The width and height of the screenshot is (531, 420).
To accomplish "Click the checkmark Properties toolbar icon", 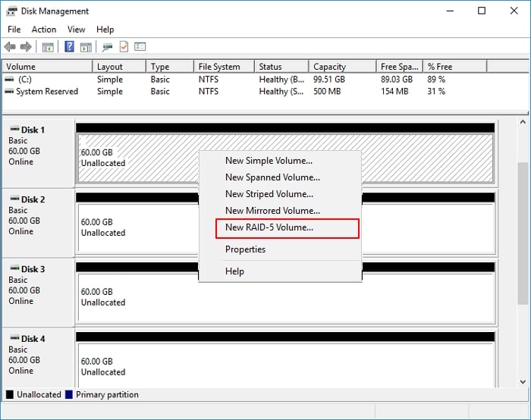I will point(124,47).
